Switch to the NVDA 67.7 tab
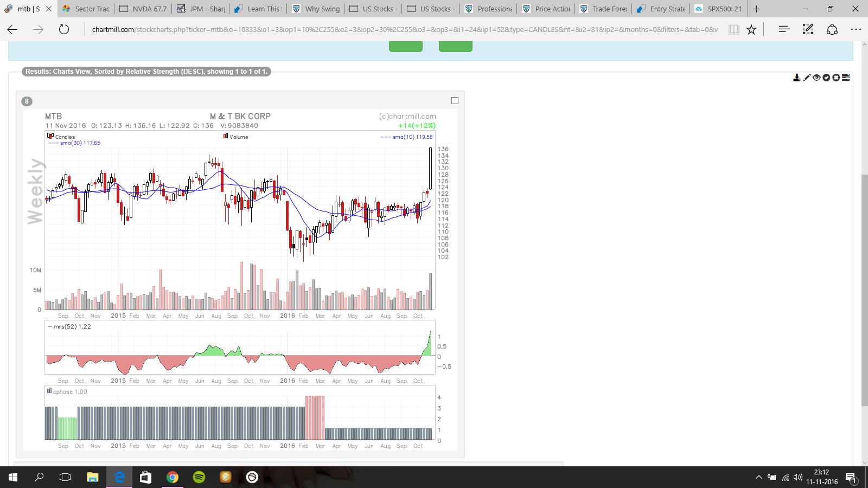868x488 pixels. tap(143, 9)
